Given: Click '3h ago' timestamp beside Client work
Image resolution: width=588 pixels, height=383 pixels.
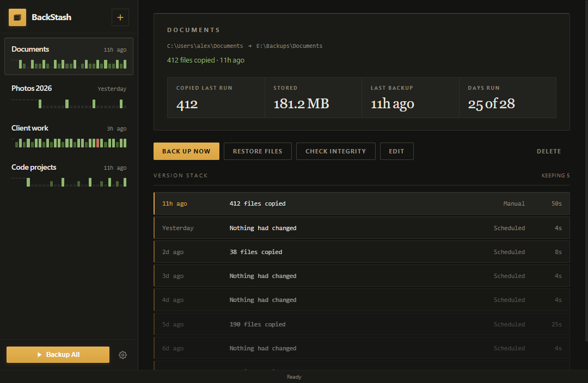Looking at the screenshot, I should click(x=117, y=128).
